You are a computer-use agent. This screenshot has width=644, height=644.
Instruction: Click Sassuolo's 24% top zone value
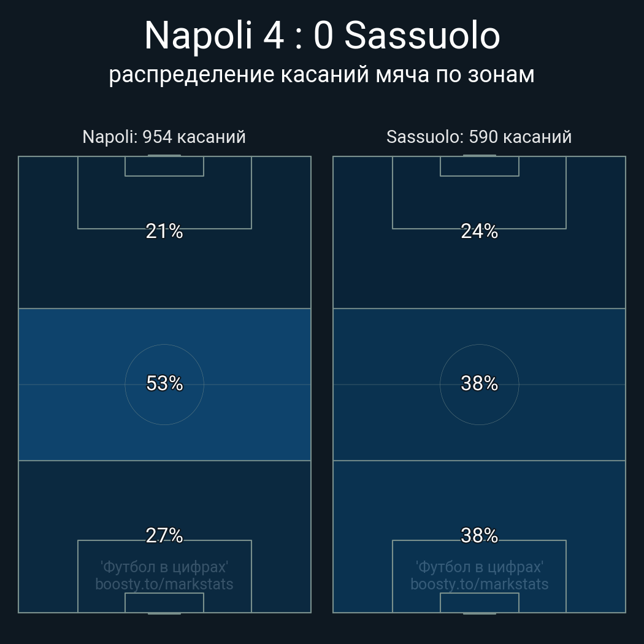tap(479, 231)
